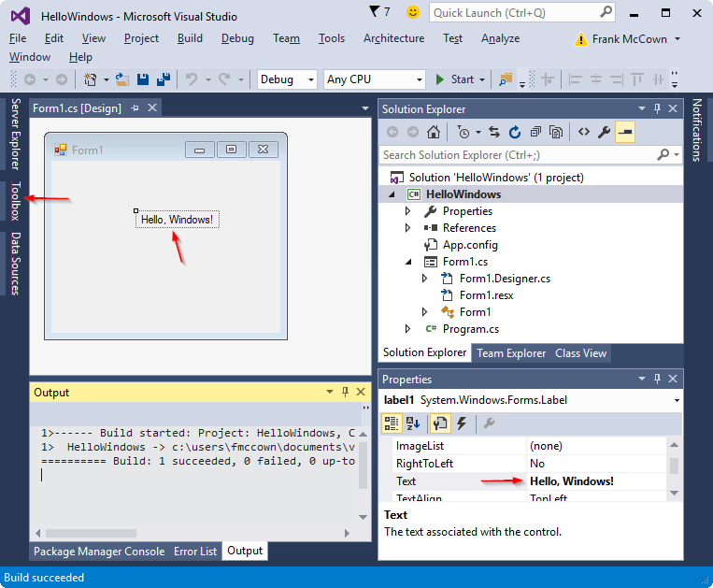713x588 pixels.
Task: Expand the References node
Action: click(x=407, y=228)
